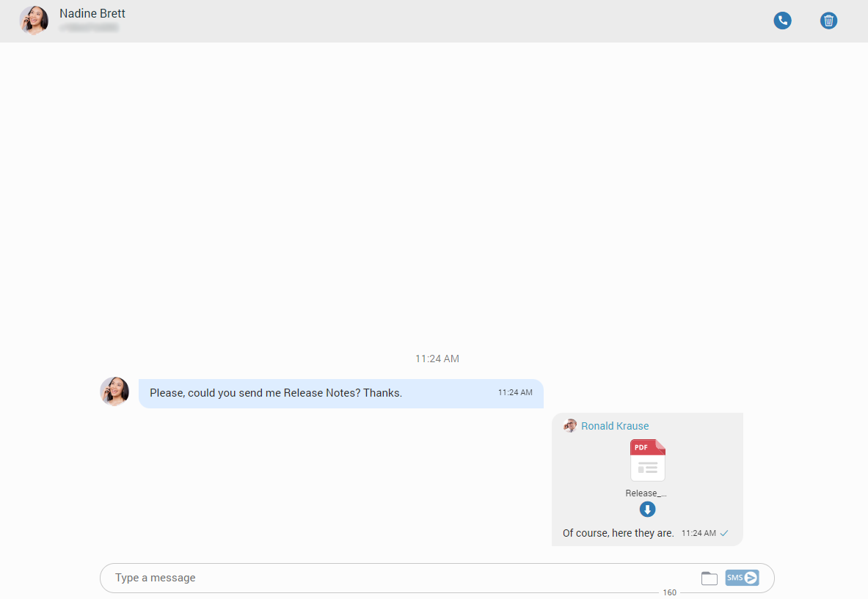Open the contact name Nadine Brett
The image size is (868, 599).
click(x=92, y=12)
